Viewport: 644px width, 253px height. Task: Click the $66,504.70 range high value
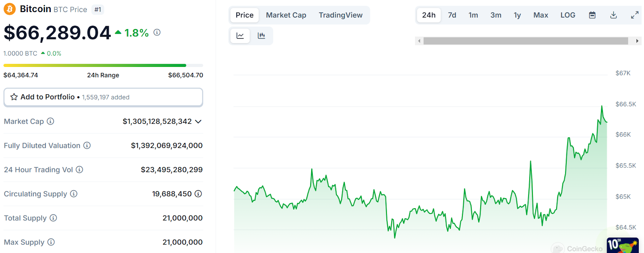(186, 75)
